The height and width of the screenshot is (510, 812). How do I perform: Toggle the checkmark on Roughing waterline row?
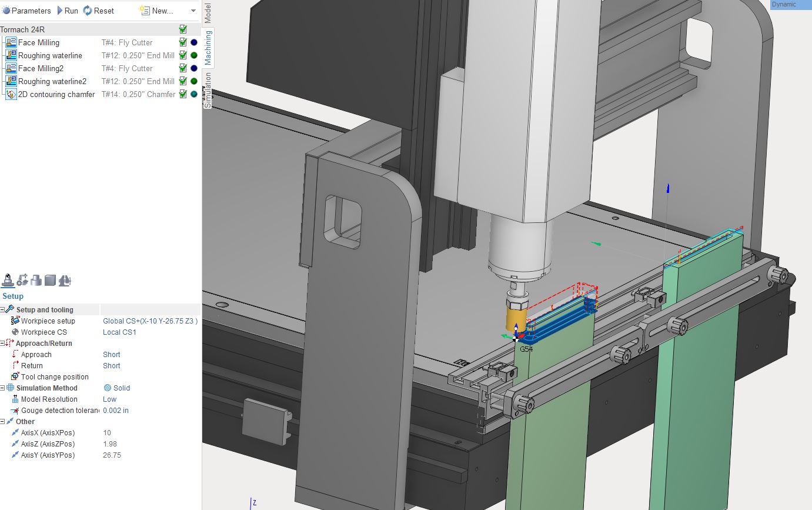[x=183, y=55]
